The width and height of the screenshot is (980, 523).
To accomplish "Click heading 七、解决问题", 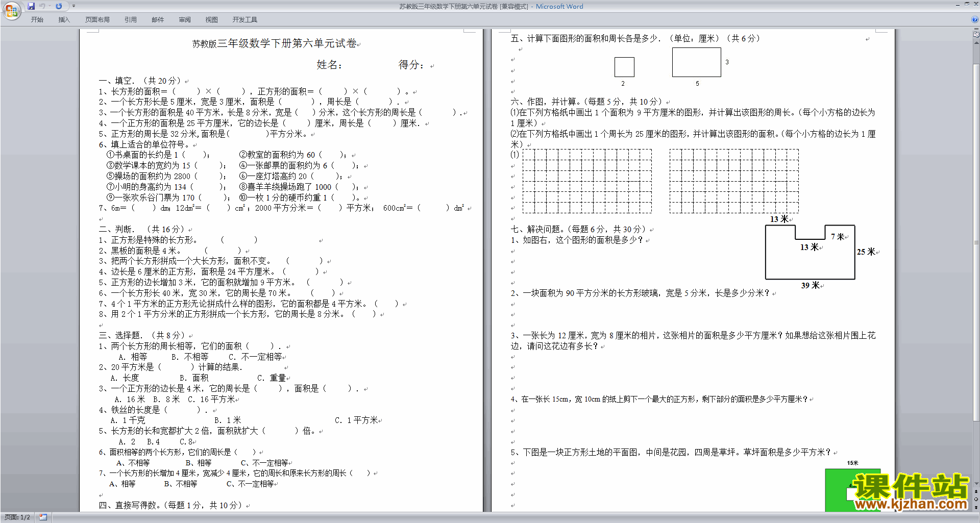I will (579, 229).
